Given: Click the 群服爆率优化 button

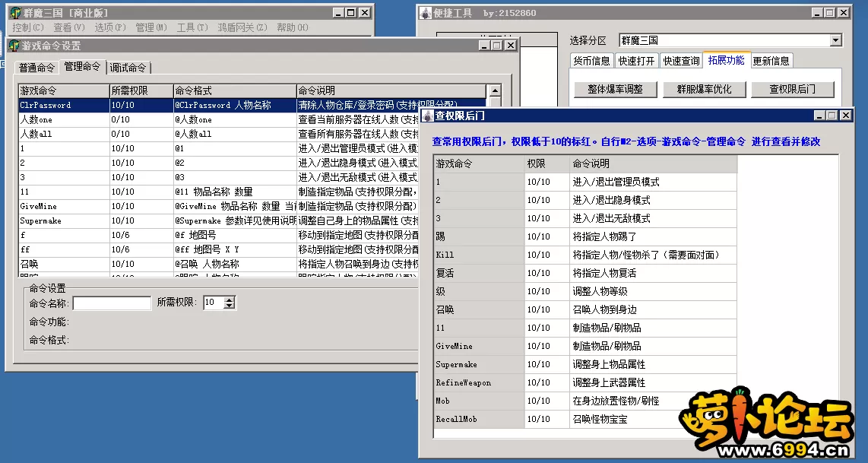Looking at the screenshot, I should tap(704, 89).
